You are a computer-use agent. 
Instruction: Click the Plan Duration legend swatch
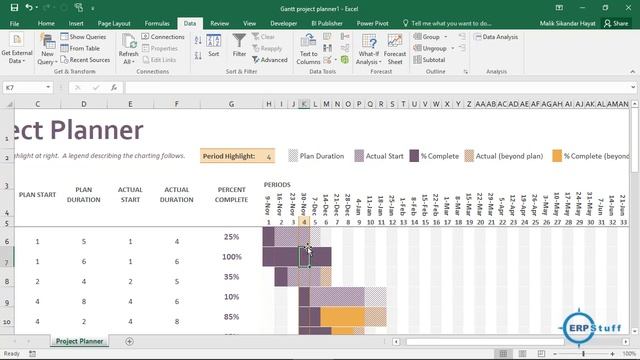tap(293, 156)
